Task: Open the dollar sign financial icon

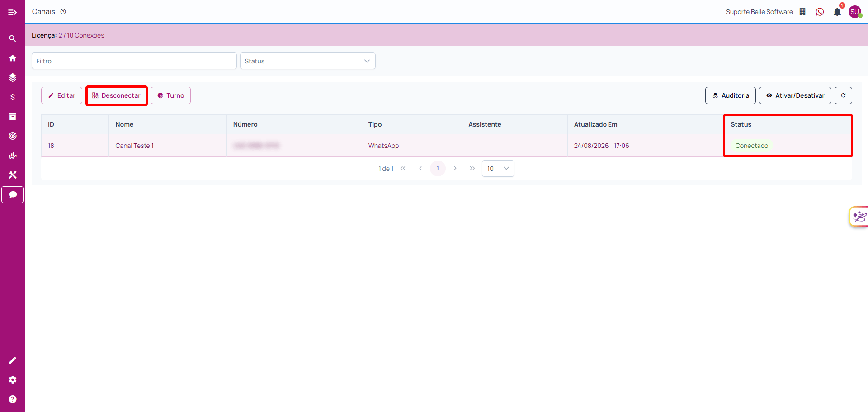Action: point(12,97)
